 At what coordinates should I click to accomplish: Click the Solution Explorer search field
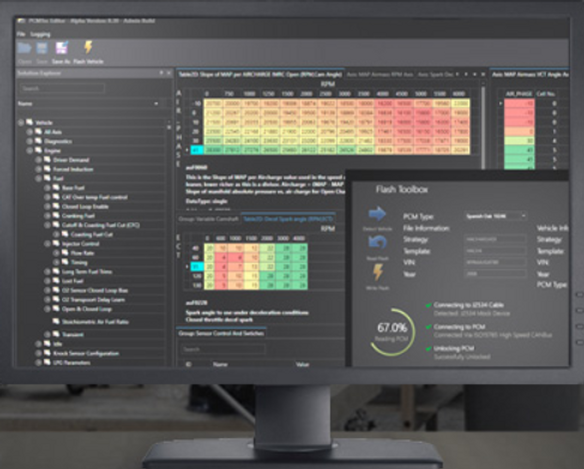62,89
